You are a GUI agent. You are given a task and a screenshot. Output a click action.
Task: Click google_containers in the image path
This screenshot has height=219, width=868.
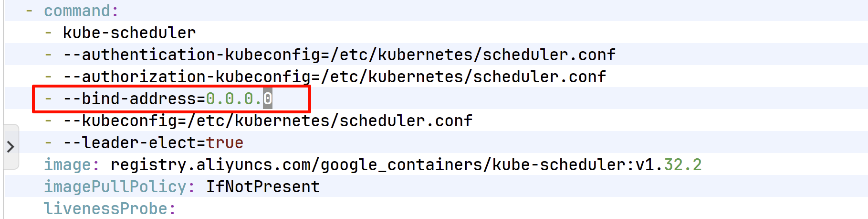click(401, 165)
